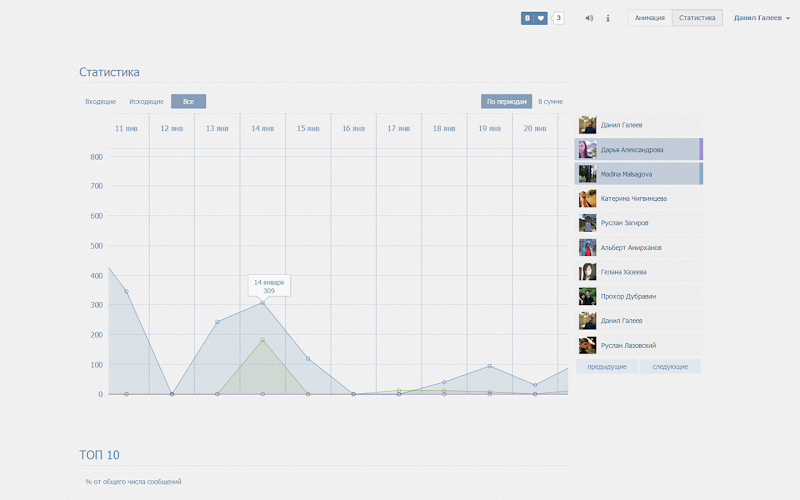Switch chart to В сумме mode

[x=551, y=102]
